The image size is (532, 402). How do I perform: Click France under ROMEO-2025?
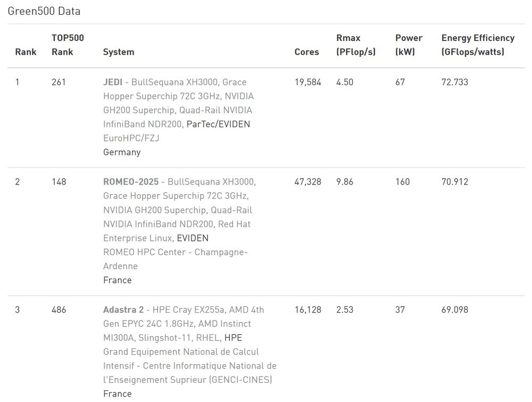click(x=118, y=280)
